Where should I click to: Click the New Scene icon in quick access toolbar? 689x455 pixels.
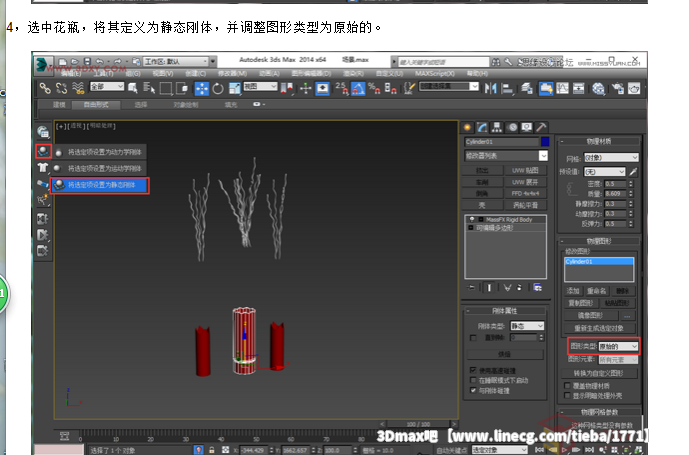click(x=63, y=62)
